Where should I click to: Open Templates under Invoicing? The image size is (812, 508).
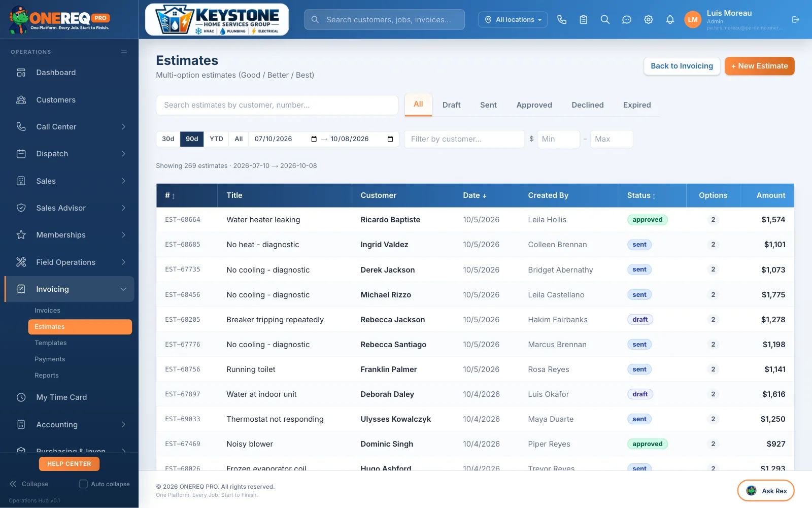[x=51, y=343]
